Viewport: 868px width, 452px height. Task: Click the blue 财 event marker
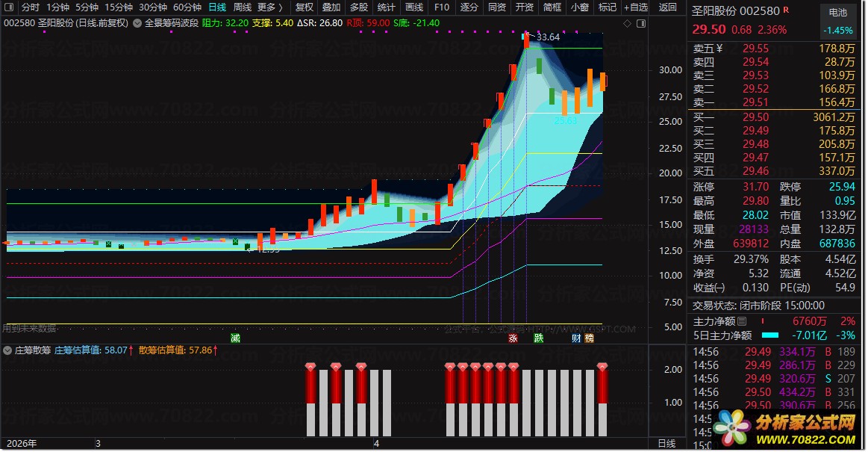click(576, 338)
